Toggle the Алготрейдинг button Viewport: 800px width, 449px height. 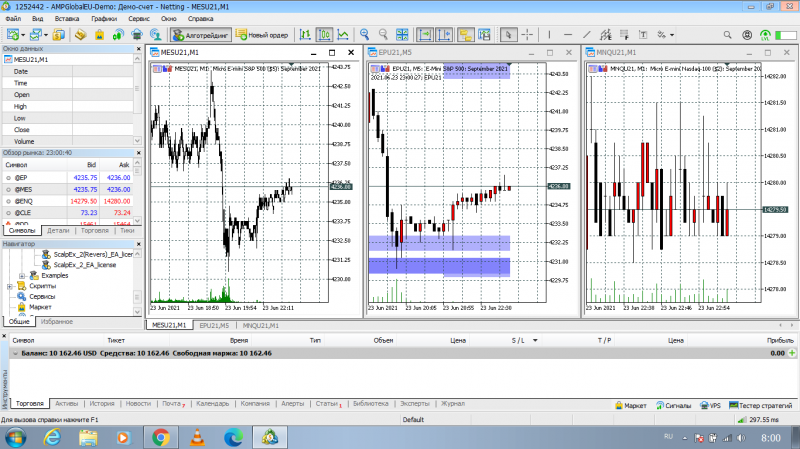coord(201,35)
